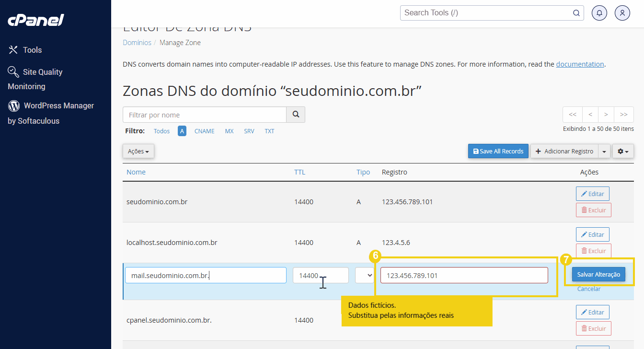Click the filter search magnifier button

[x=296, y=115]
